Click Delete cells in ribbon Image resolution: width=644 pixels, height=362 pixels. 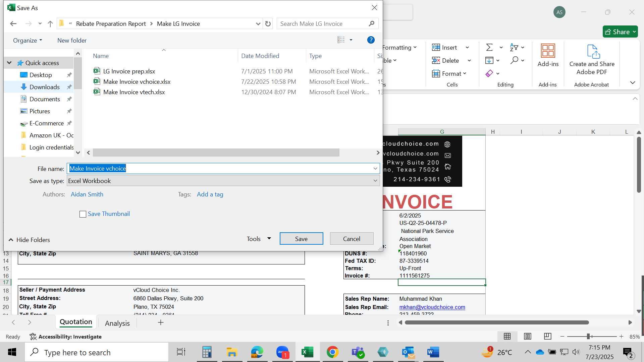click(445, 60)
